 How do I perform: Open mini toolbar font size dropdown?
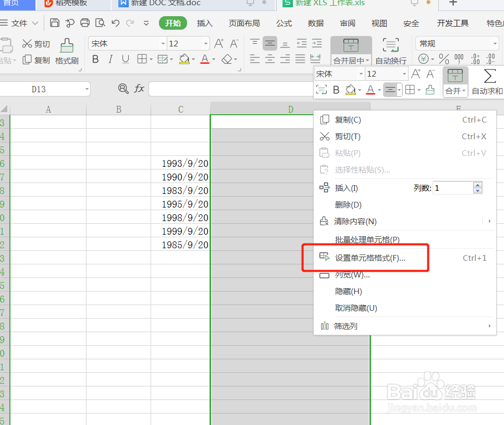tap(404, 74)
